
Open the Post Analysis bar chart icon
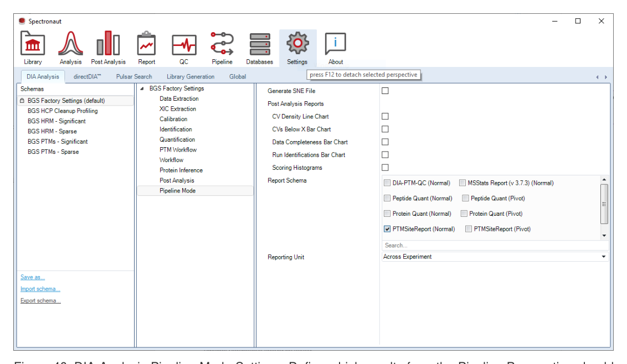(x=108, y=44)
